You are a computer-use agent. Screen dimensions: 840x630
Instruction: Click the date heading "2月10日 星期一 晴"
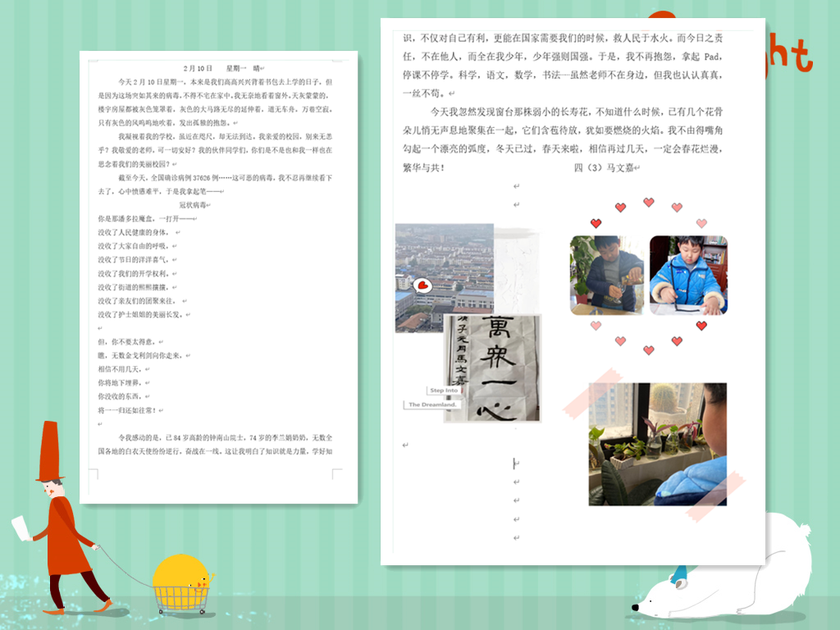[x=221, y=69]
